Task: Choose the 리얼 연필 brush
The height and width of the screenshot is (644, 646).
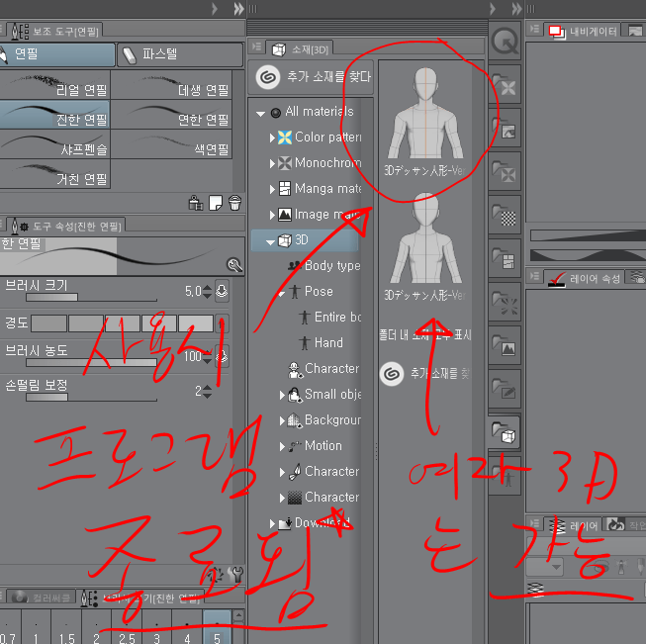Action: (59, 89)
